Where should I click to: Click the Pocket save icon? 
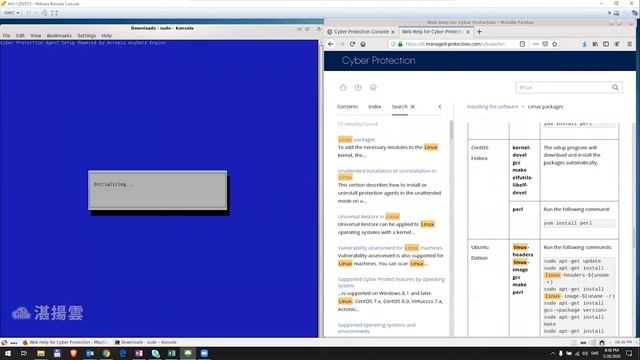click(x=545, y=44)
